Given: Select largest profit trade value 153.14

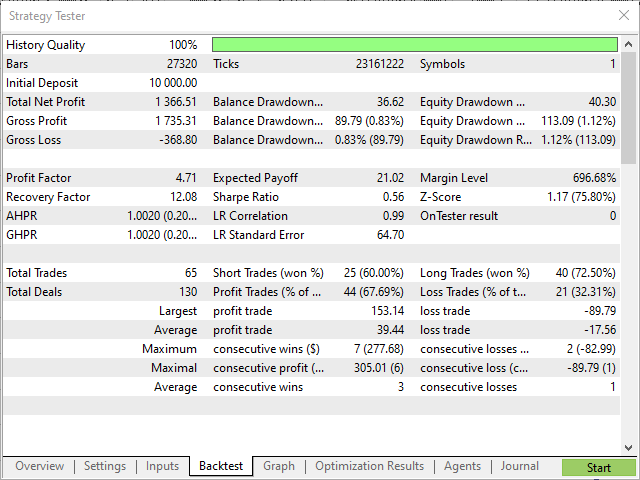Looking at the screenshot, I should coord(387,311).
